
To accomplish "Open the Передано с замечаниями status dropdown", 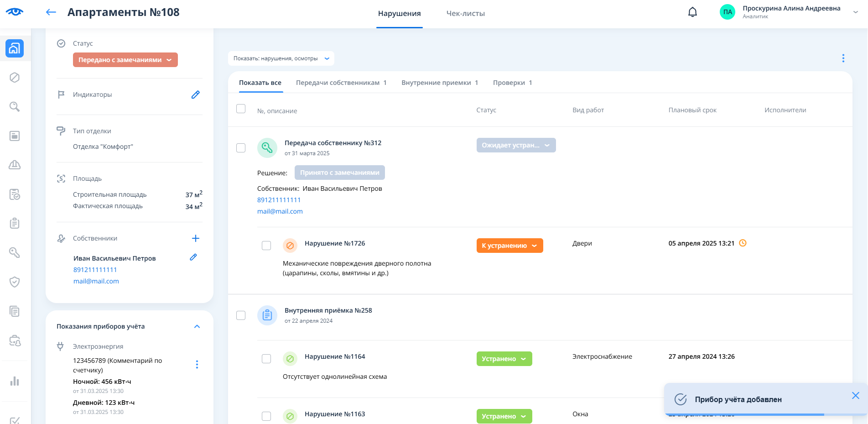I will [125, 60].
